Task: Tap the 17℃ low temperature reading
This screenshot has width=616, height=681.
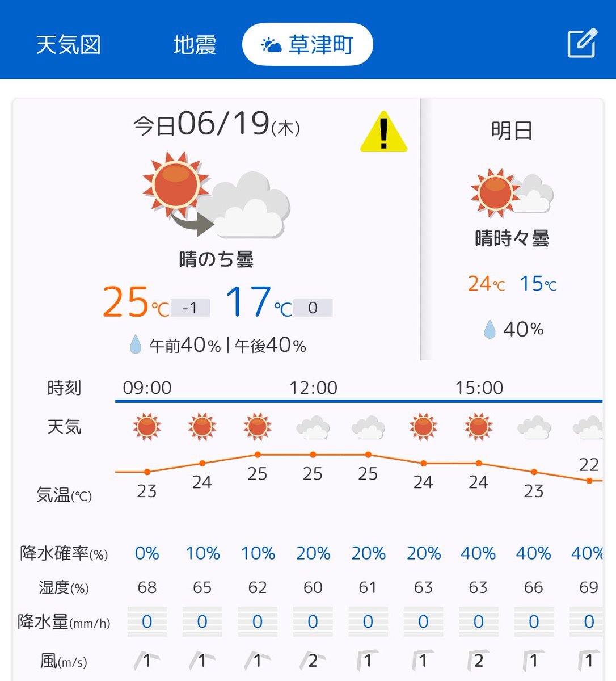Action: pyautogui.click(x=259, y=302)
